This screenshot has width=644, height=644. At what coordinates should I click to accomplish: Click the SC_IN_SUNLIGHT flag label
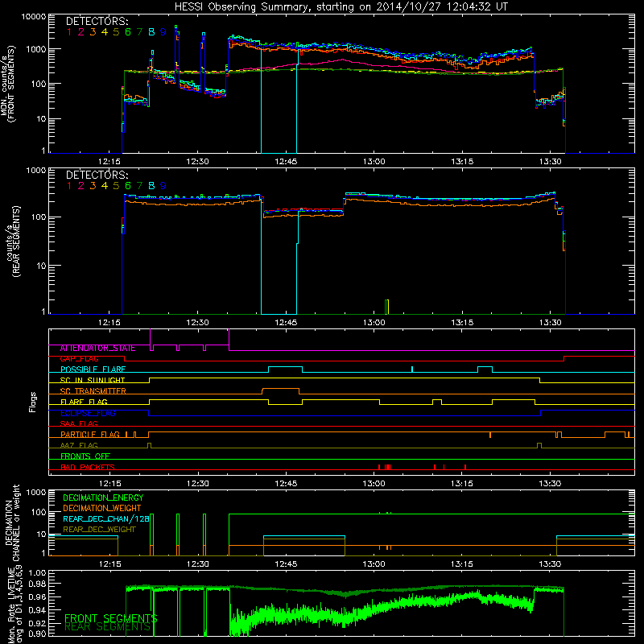(x=93, y=380)
